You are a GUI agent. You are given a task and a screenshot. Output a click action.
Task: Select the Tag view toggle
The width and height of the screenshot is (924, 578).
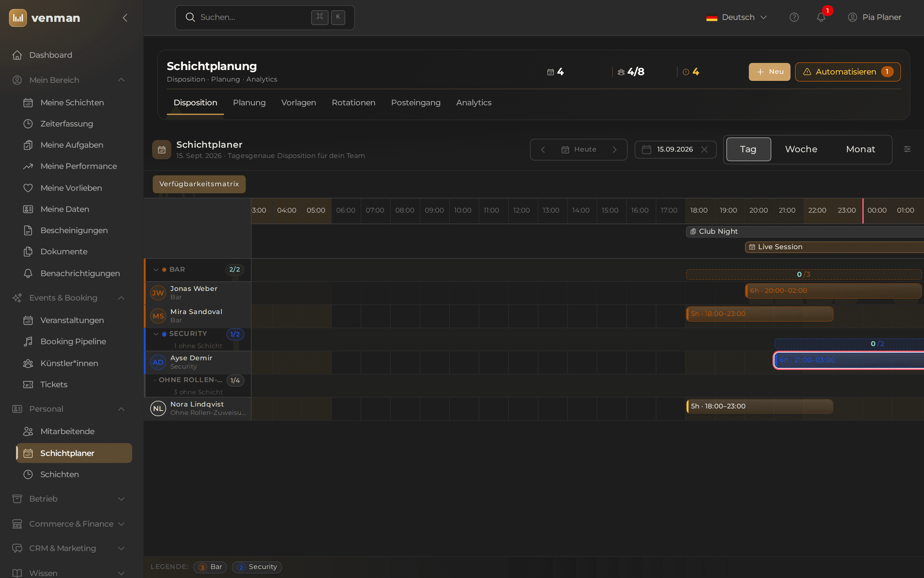pyautogui.click(x=749, y=149)
